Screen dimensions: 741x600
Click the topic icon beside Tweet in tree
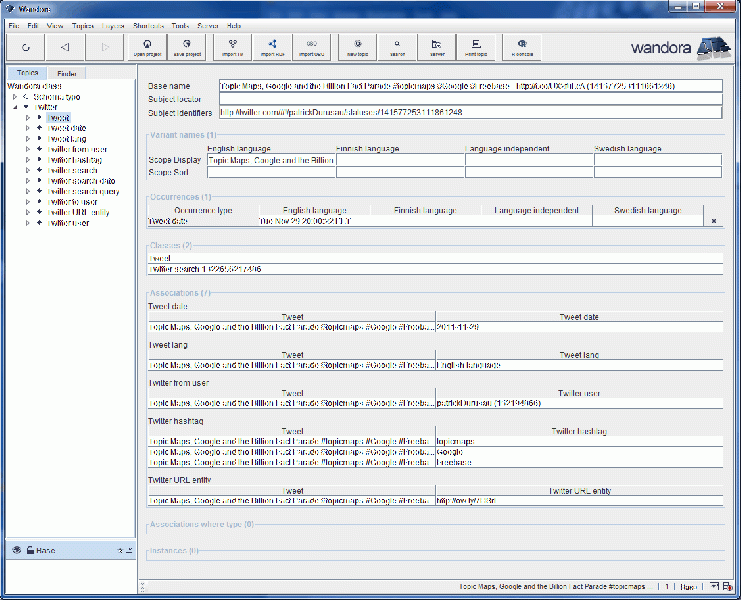[x=40, y=117]
